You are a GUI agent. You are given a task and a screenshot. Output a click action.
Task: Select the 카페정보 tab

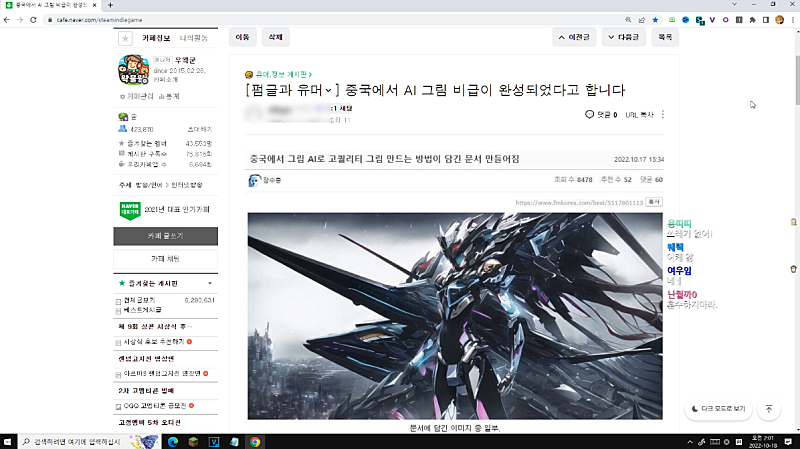coord(156,38)
